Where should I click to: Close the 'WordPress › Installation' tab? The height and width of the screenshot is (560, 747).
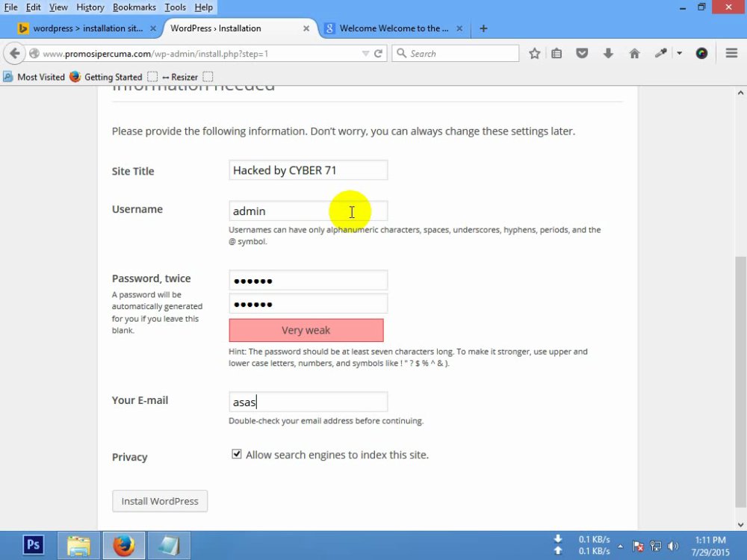[306, 28]
